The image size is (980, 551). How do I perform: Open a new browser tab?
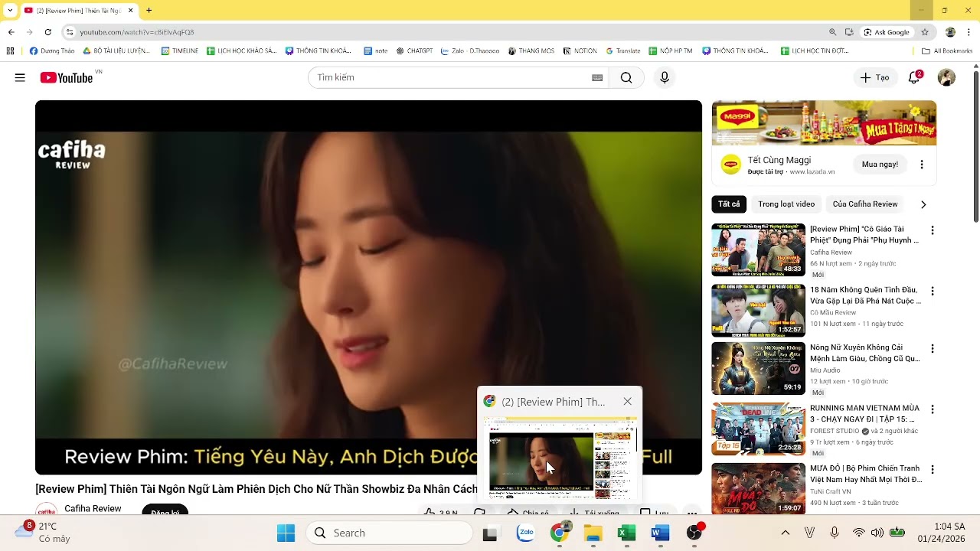pos(149,10)
